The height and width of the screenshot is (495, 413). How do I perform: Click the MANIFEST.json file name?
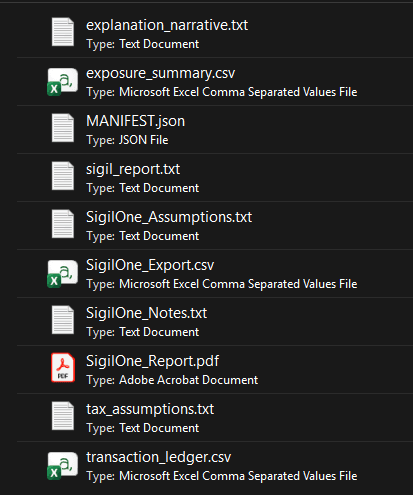coord(135,121)
